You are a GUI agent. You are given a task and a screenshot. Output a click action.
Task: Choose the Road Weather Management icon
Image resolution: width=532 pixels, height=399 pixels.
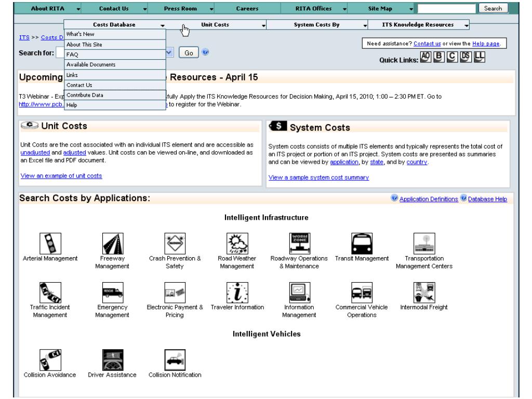coord(237,243)
